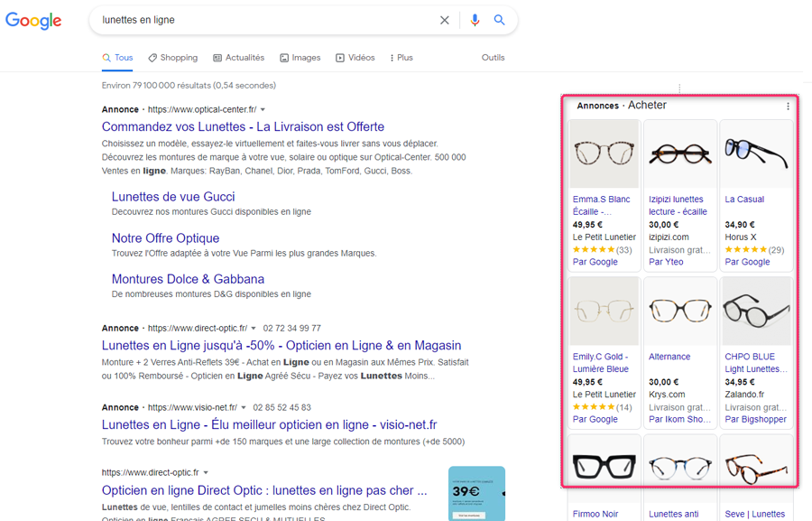Click 'izipizi.com' seller name
This screenshot has height=521, width=812.
pyautogui.click(x=669, y=237)
